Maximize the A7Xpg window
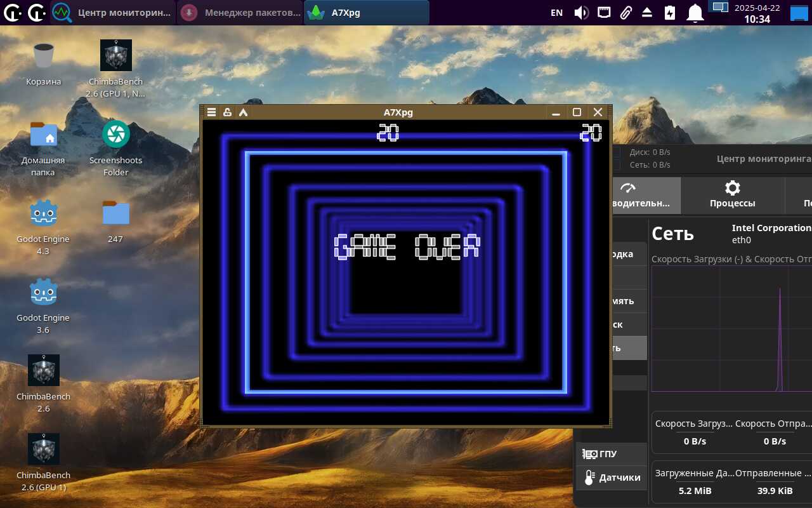 tap(577, 112)
